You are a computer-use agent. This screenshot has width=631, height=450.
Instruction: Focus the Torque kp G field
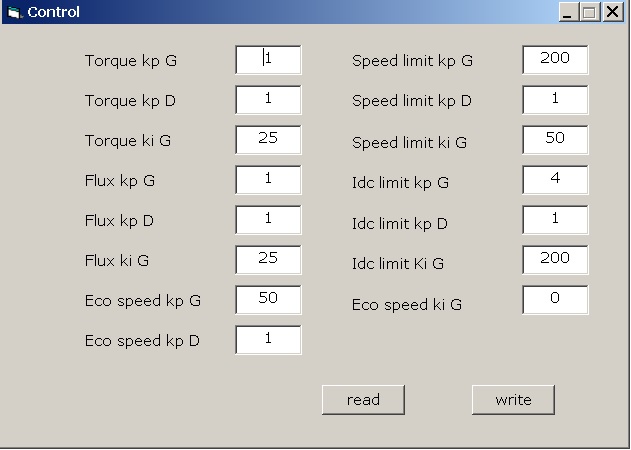[268, 60]
